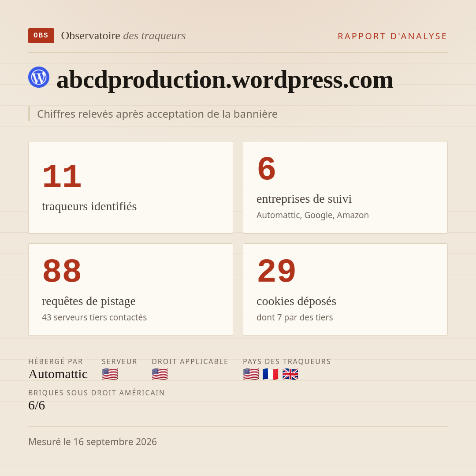This screenshot has width=476, height=476.
Task: Click the UK flag under Pays des traqueurs
Action: click(x=290, y=374)
